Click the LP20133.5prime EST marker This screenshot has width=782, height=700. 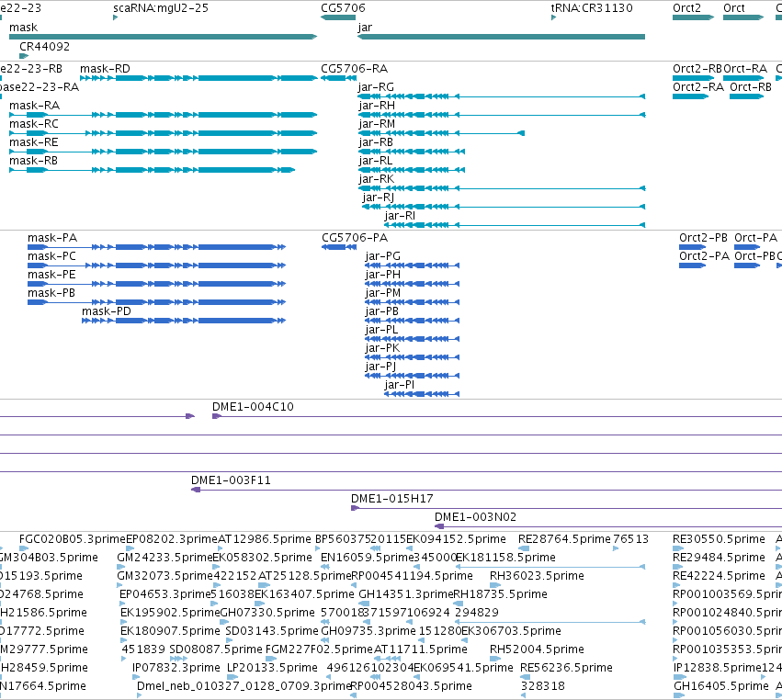point(232,677)
